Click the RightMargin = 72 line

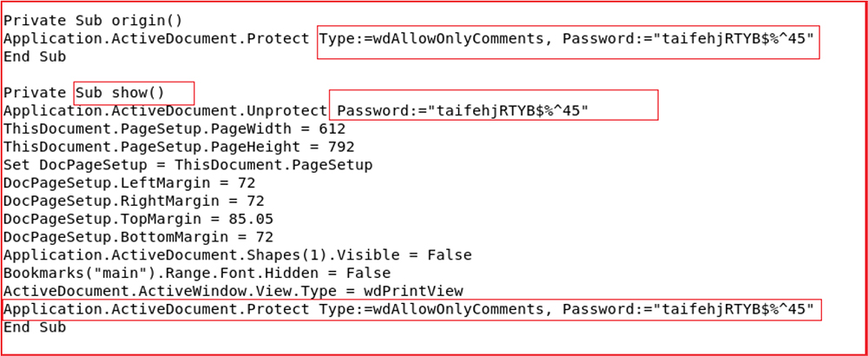point(134,201)
